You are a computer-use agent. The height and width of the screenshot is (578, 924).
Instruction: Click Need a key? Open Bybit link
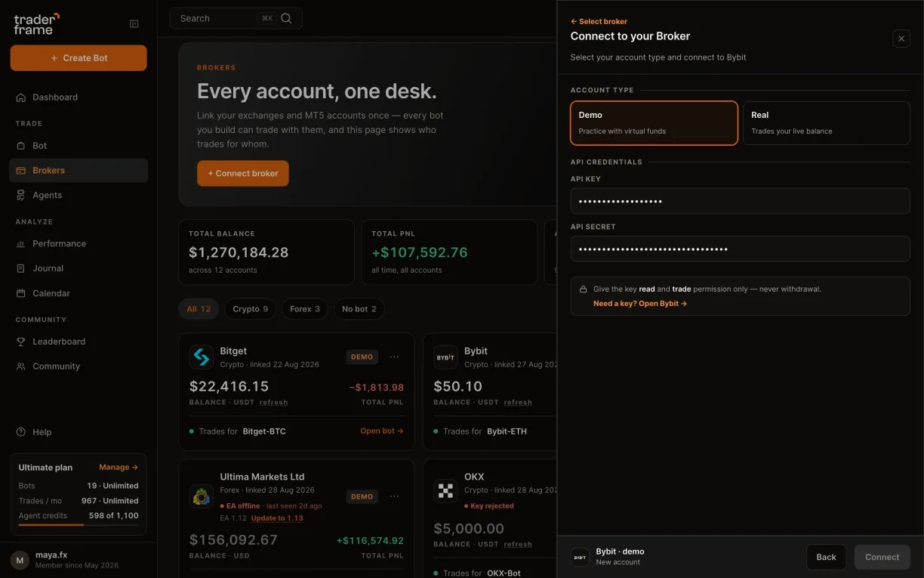[640, 304]
